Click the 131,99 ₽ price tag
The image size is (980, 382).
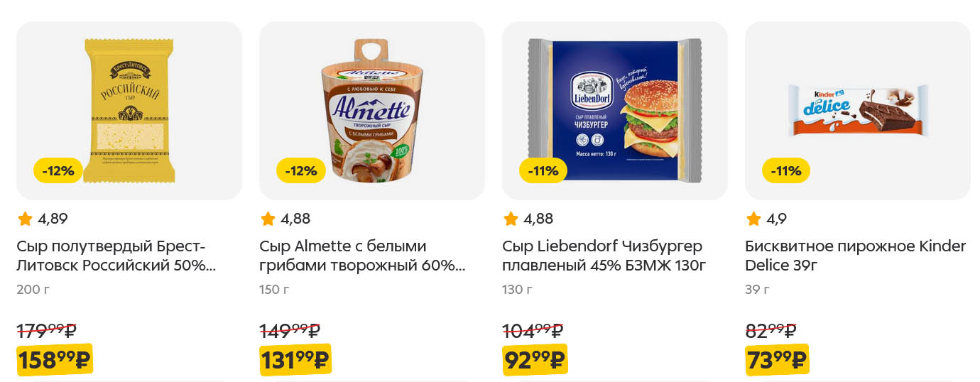pos(295,360)
